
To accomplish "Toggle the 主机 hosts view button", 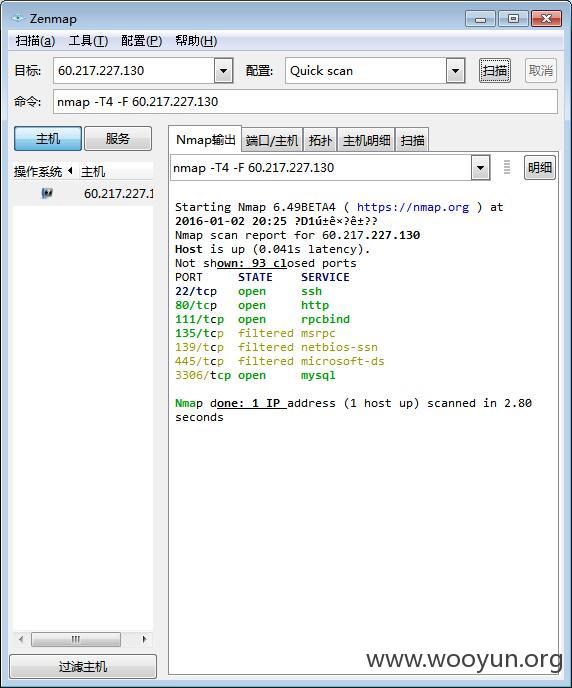I will click(x=48, y=139).
